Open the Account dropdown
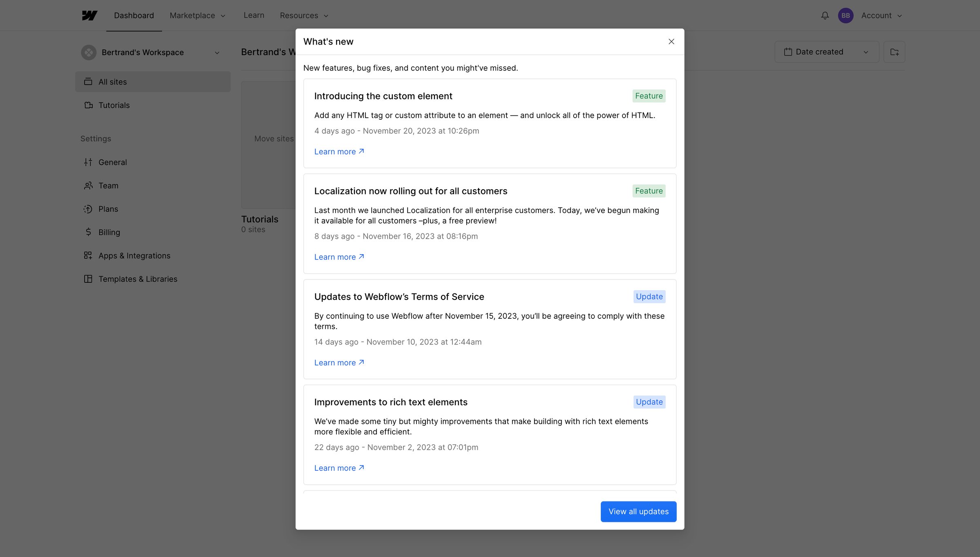980x557 pixels. pos(882,16)
